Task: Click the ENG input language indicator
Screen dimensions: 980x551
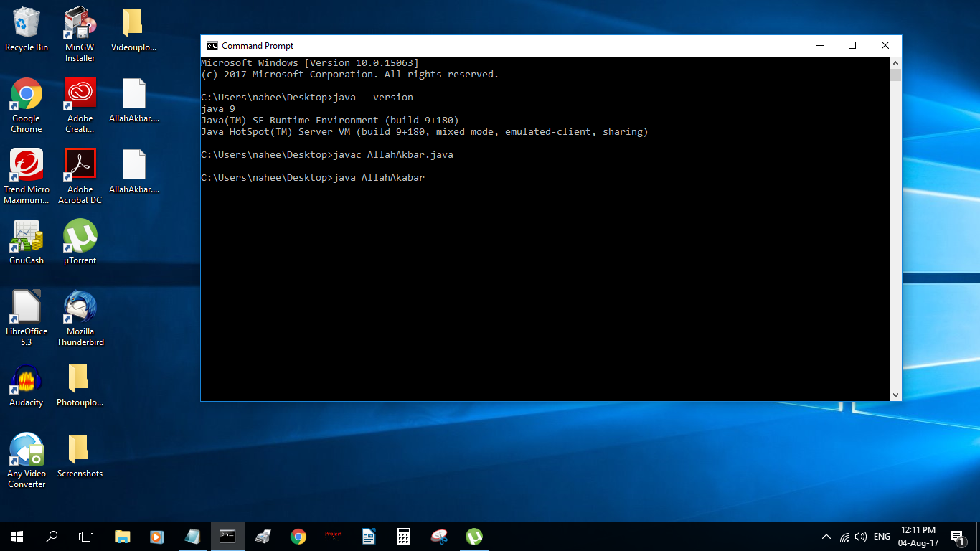Action: coord(882,537)
